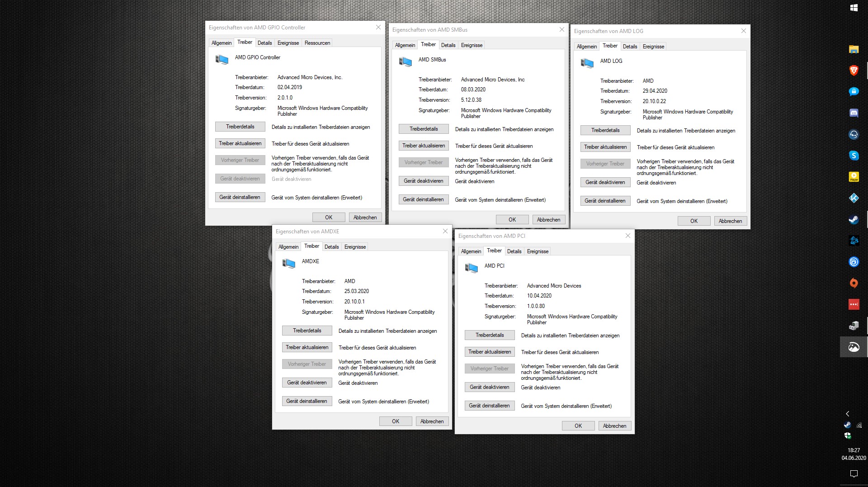Open blue chat-lock app on taskbar

[854, 92]
